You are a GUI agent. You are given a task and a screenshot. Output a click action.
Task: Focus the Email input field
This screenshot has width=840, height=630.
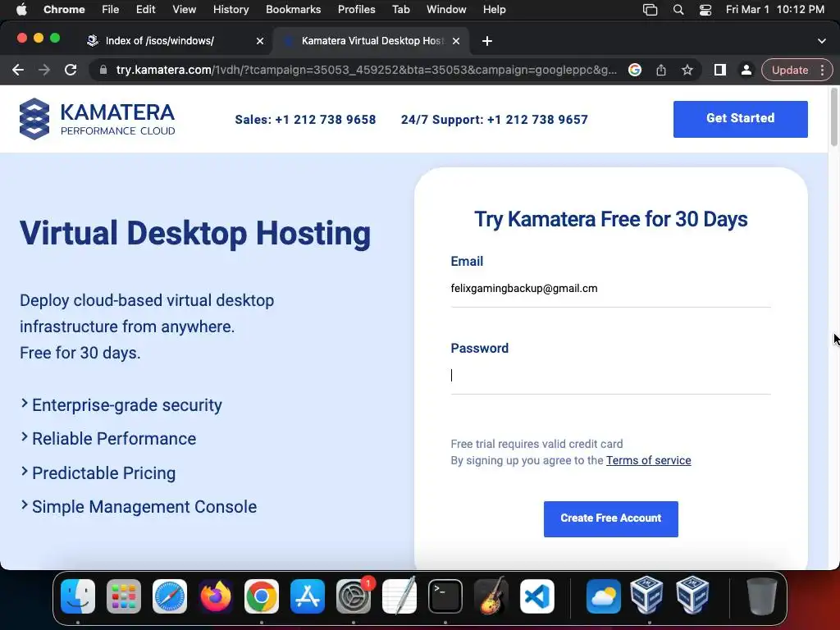[x=610, y=290]
